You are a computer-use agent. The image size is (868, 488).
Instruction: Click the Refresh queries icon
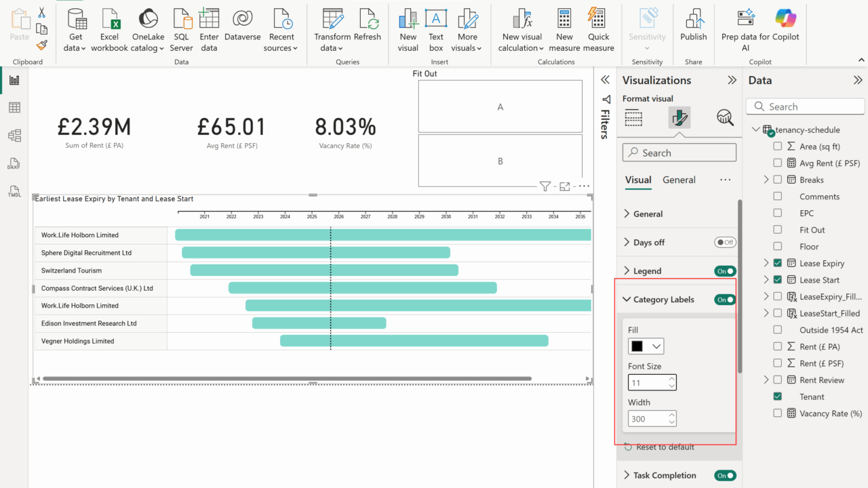click(368, 30)
